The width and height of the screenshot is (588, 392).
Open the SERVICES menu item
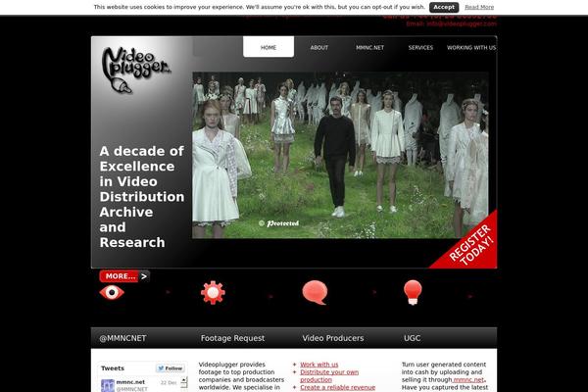point(420,48)
